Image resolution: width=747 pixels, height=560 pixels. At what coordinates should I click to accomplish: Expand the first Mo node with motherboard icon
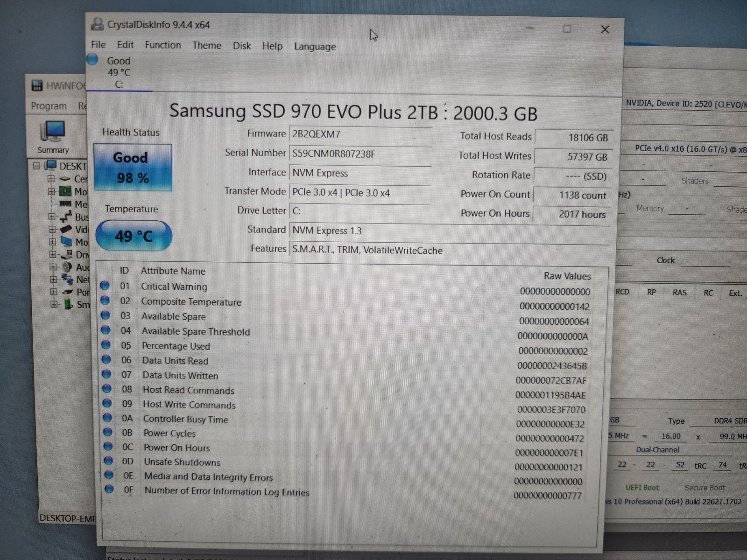click(x=51, y=191)
